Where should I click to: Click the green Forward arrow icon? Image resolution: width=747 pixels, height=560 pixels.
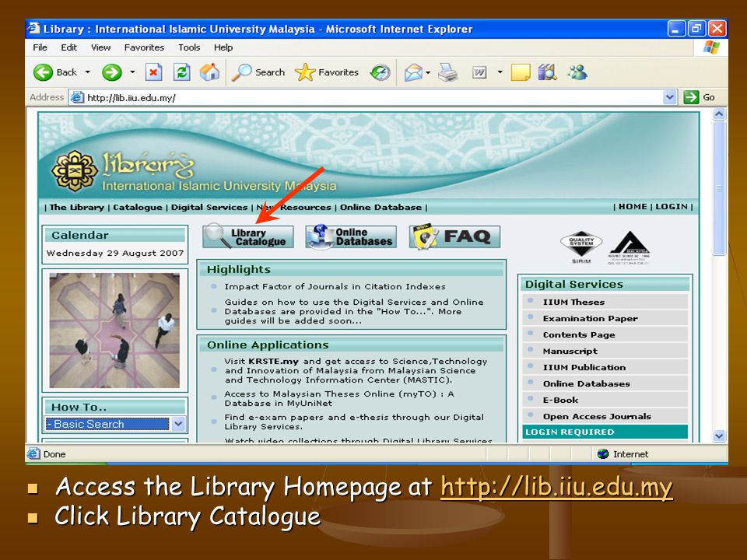112,72
